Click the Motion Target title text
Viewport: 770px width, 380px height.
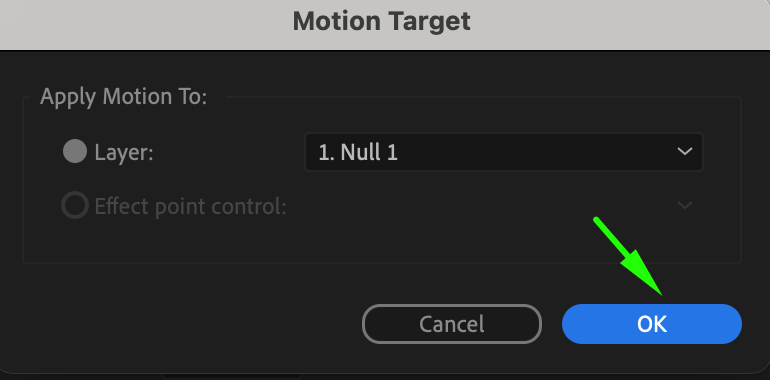click(382, 22)
